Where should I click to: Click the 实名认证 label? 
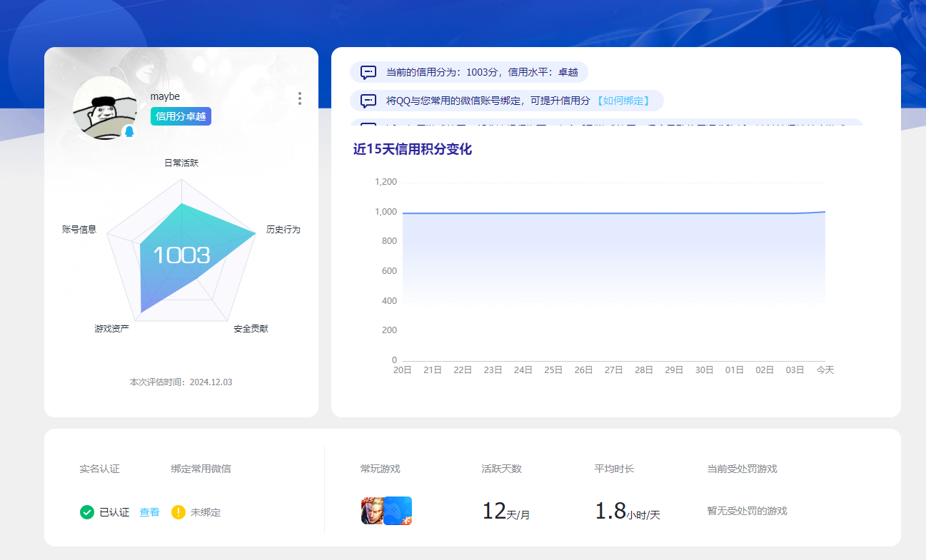click(99, 469)
